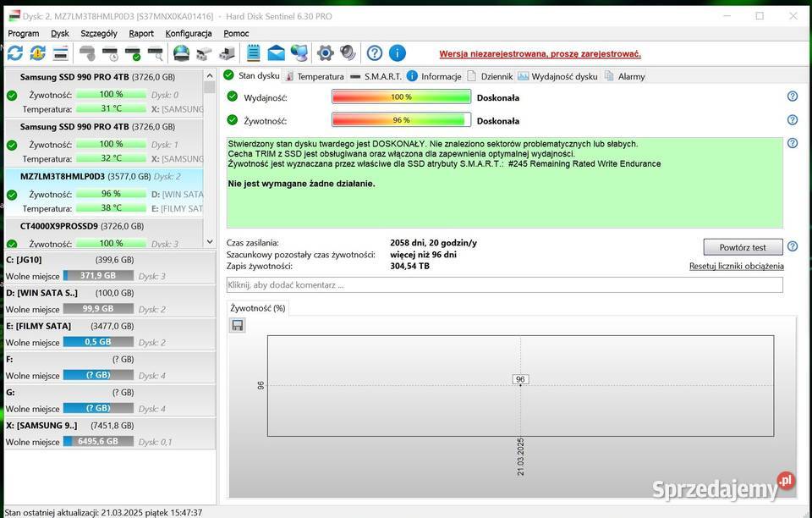Open the blue notepad report icon
812x518 pixels.
253,52
